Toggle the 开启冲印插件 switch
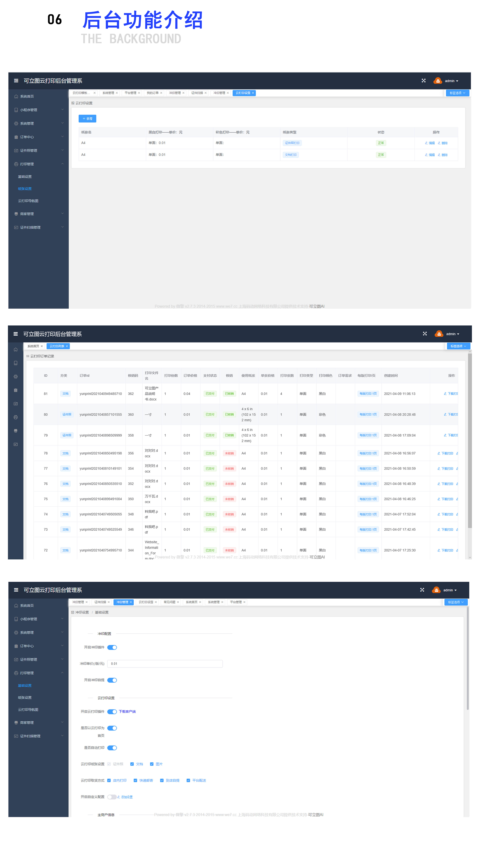The width and height of the screenshot is (479, 868). [112, 647]
